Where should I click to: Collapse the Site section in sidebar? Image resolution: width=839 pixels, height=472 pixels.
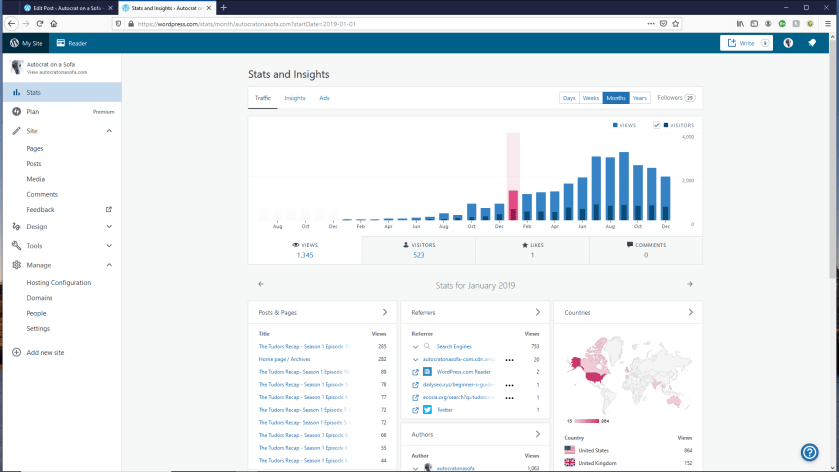click(x=109, y=131)
